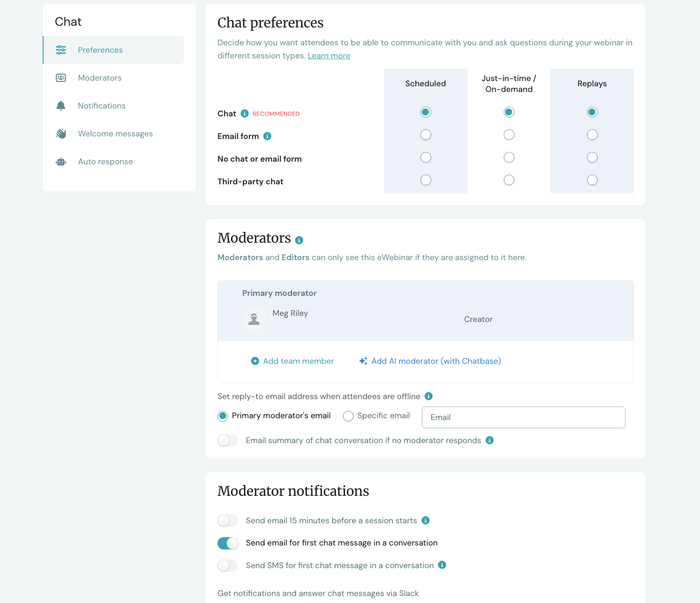Viewport: 700px width, 603px height.
Task: Click the waving hand Welcome messages icon
Action: pos(61,133)
